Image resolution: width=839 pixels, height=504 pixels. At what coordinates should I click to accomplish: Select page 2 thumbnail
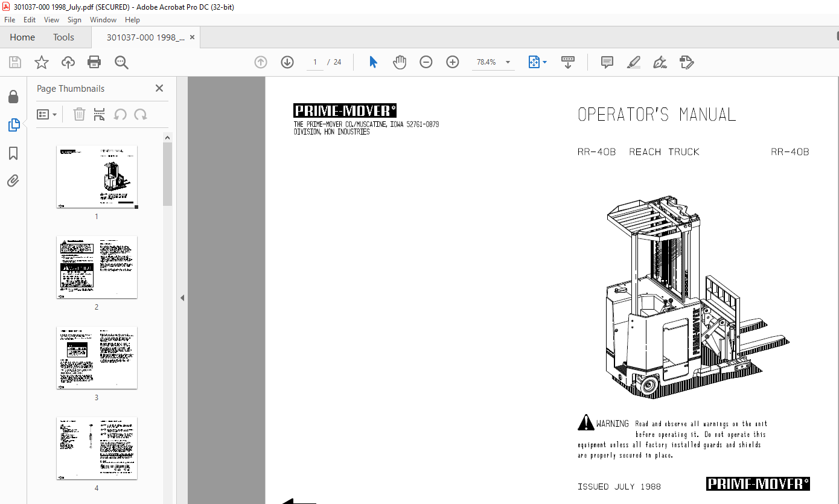[97, 267]
